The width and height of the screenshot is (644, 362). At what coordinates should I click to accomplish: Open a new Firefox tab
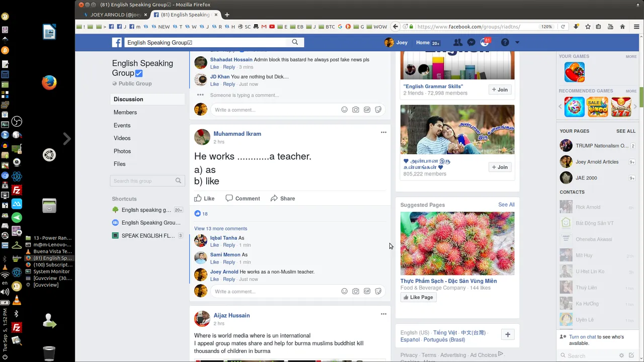[227, 15]
